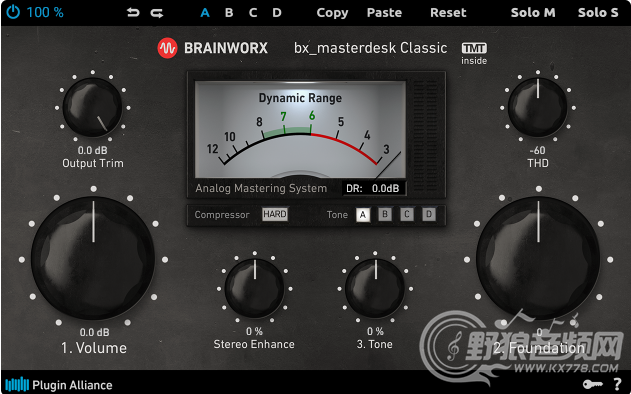Select Tone preset D

click(x=429, y=214)
